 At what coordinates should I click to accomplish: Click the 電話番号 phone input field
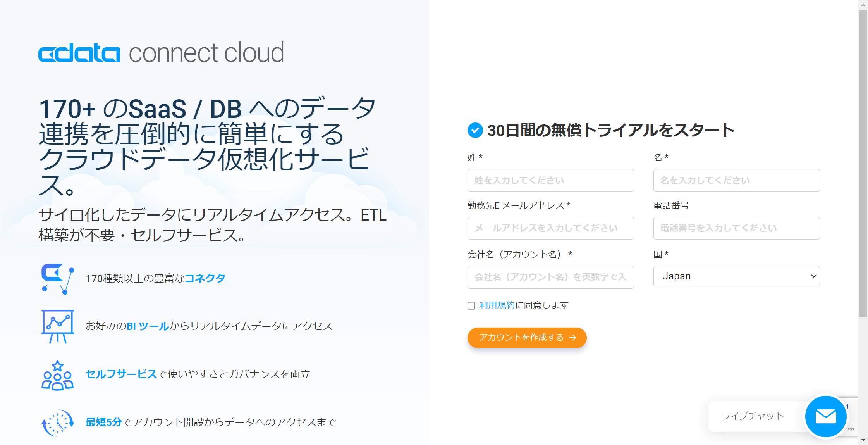pos(736,228)
